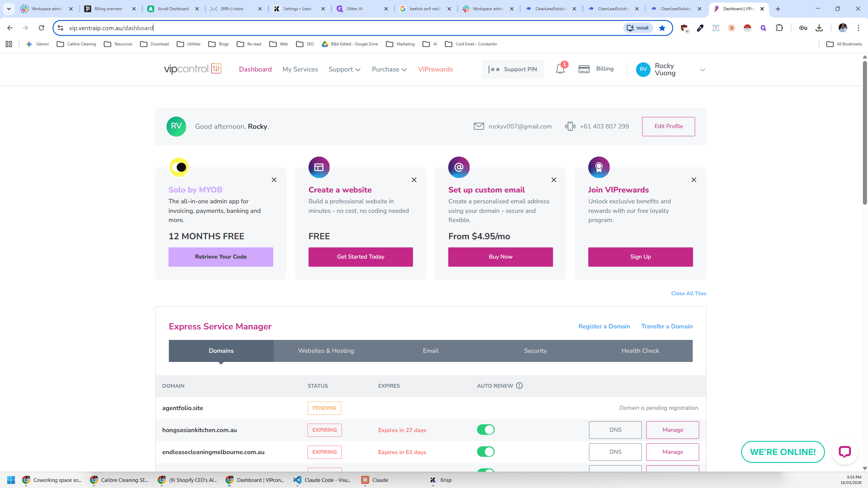The height and width of the screenshot is (488, 868).
Task: Click the Support PIN button
Action: [513, 69]
